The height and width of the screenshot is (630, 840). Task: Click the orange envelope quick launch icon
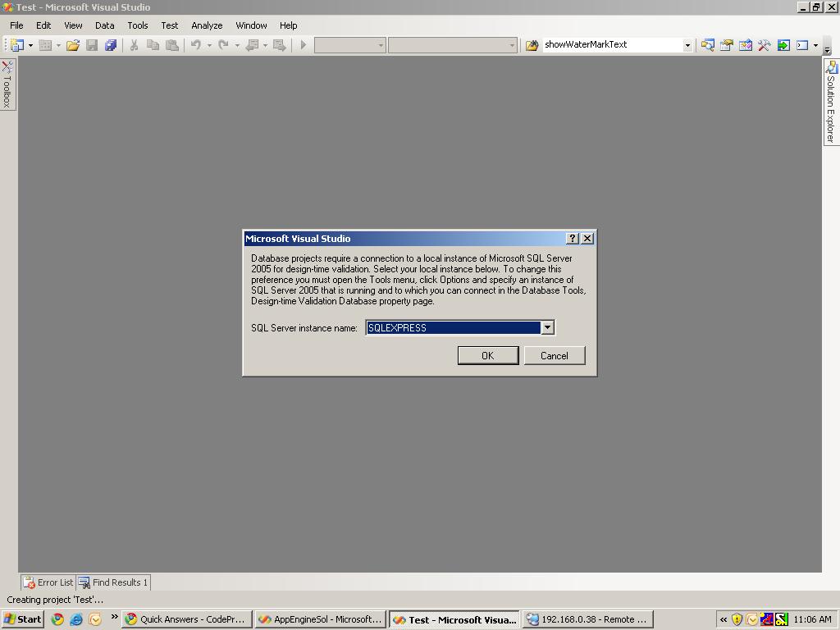(x=95, y=619)
